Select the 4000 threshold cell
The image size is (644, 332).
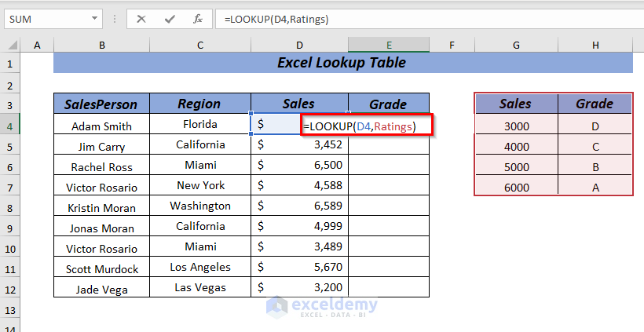click(x=516, y=145)
